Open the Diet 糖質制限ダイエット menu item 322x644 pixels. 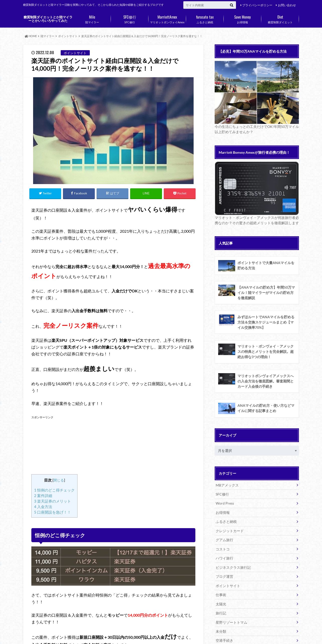pos(280,19)
